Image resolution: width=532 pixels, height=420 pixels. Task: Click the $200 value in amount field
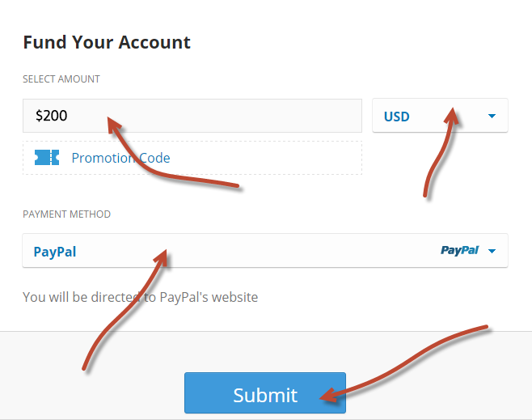(51, 116)
